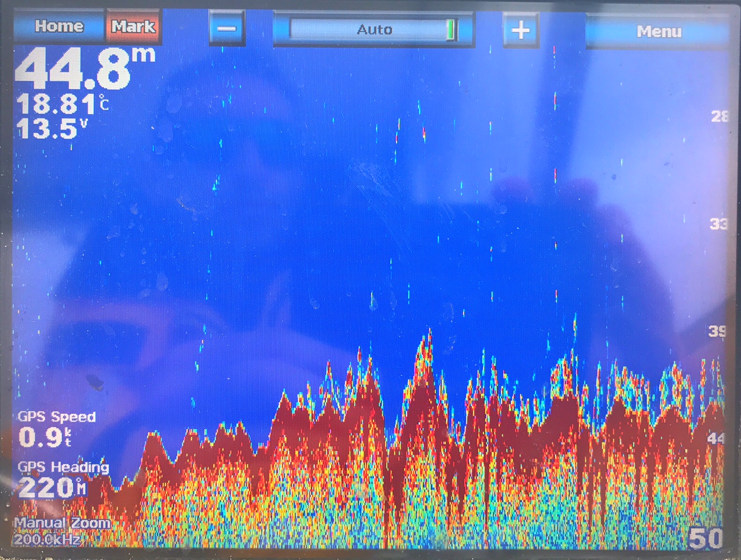Click the 39 depth scale marker
This screenshot has width=741, height=560.
click(x=717, y=331)
